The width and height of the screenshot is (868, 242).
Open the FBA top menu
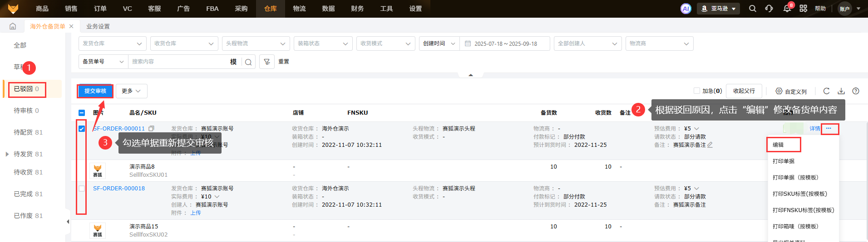(212, 9)
